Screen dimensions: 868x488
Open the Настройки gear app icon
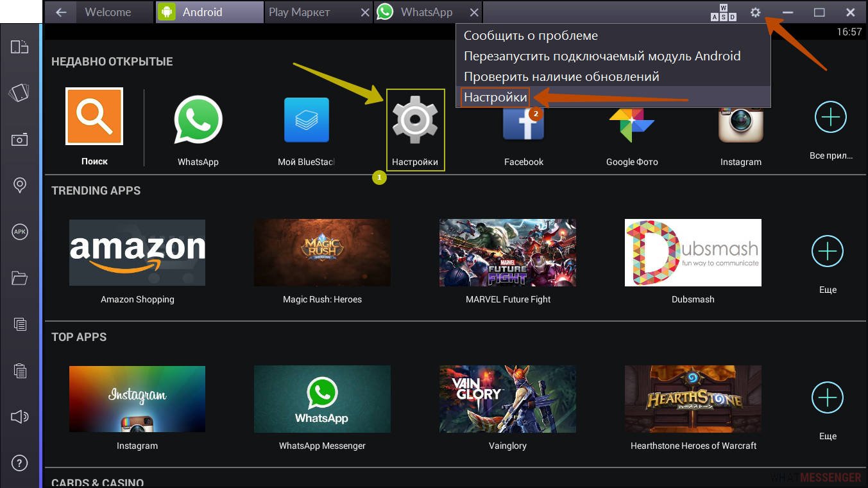[x=415, y=120]
